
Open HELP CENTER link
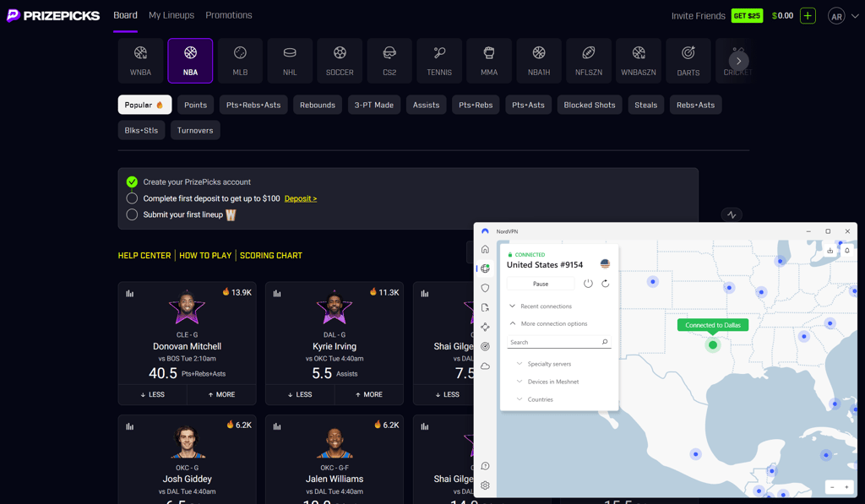pyautogui.click(x=144, y=255)
